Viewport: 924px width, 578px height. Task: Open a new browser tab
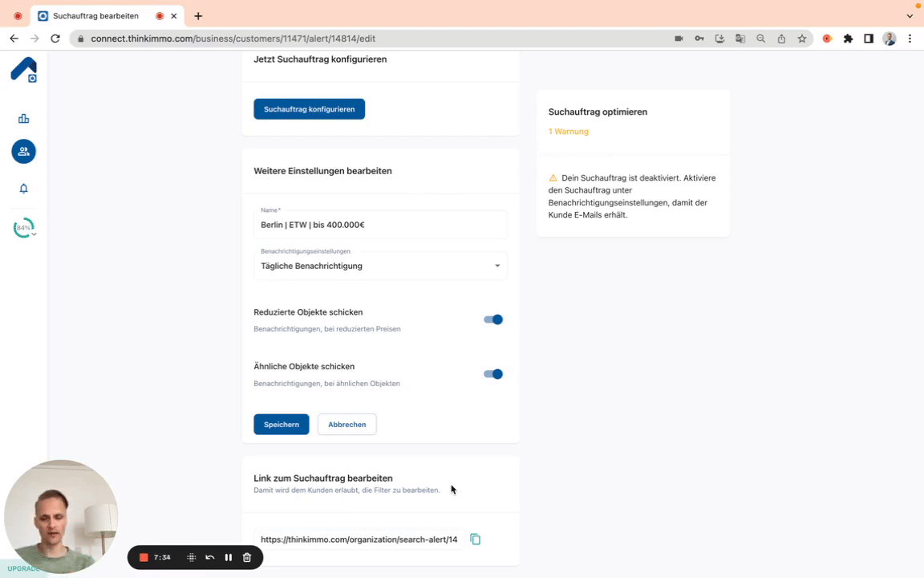(x=198, y=16)
